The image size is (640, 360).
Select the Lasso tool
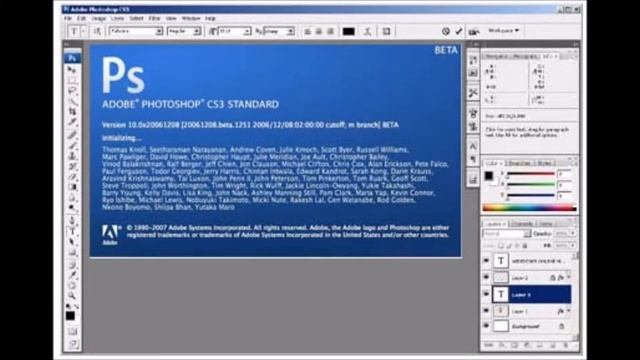coord(72,90)
